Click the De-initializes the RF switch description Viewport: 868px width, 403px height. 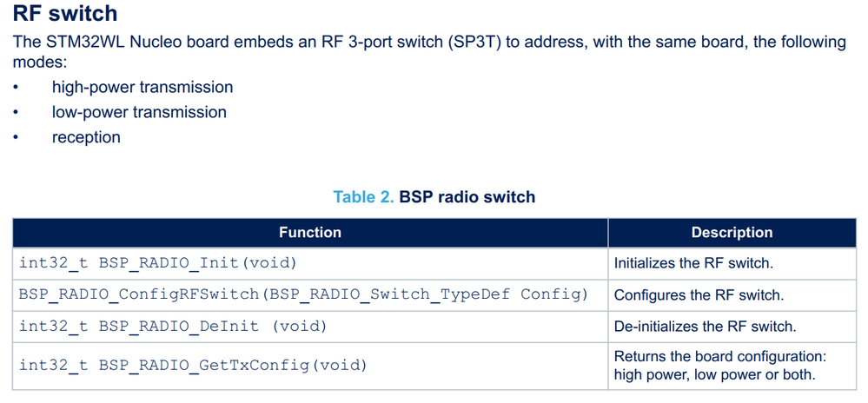tap(706, 327)
